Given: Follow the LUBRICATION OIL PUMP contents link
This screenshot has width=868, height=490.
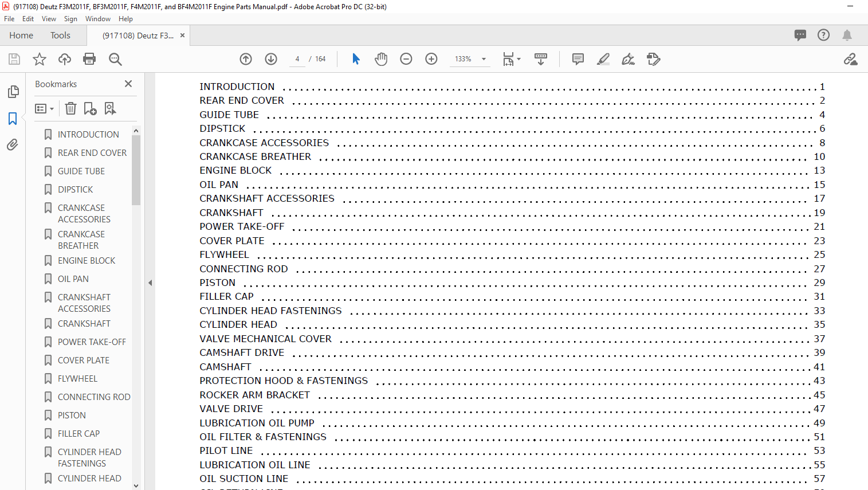Looking at the screenshot, I should [x=257, y=423].
